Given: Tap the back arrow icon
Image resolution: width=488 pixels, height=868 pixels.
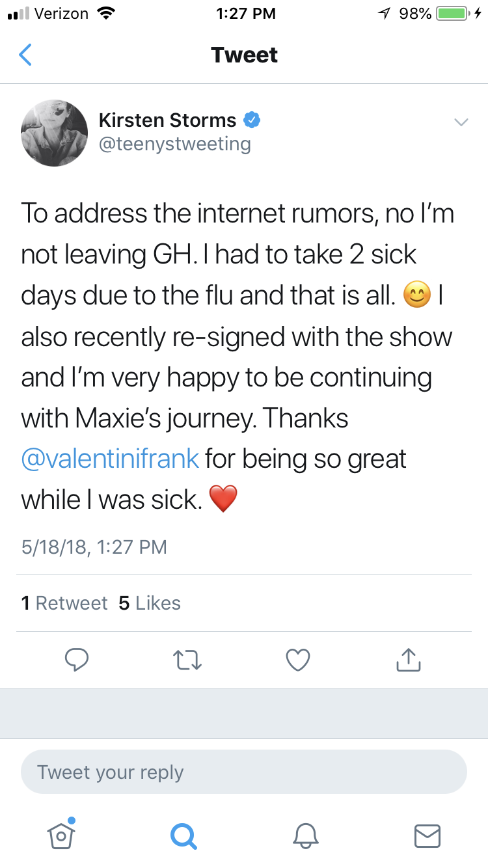Looking at the screenshot, I should click(x=25, y=55).
